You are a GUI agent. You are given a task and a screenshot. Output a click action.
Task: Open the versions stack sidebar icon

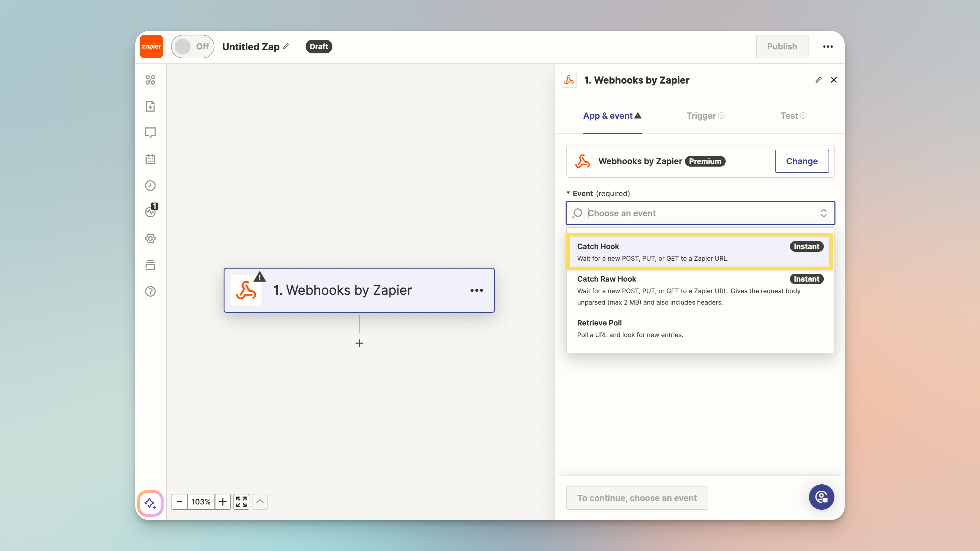(150, 265)
